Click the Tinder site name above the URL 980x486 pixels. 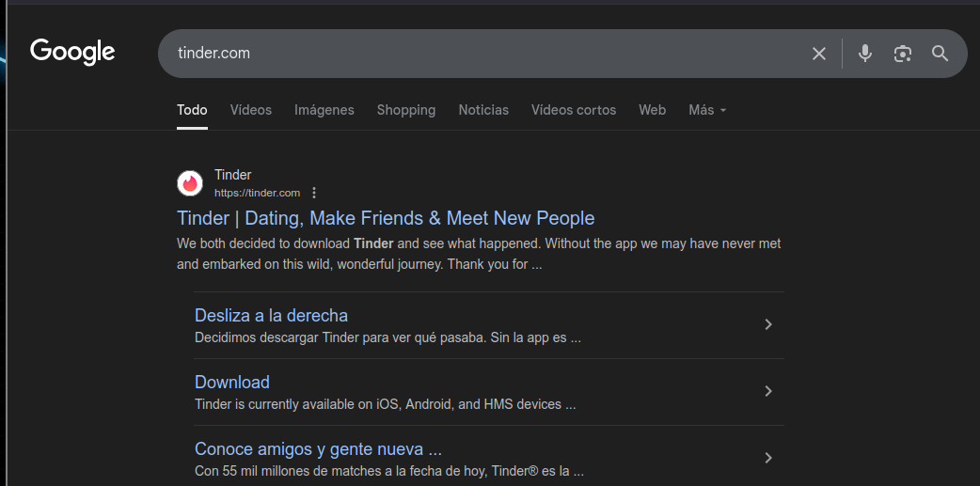[x=232, y=175]
